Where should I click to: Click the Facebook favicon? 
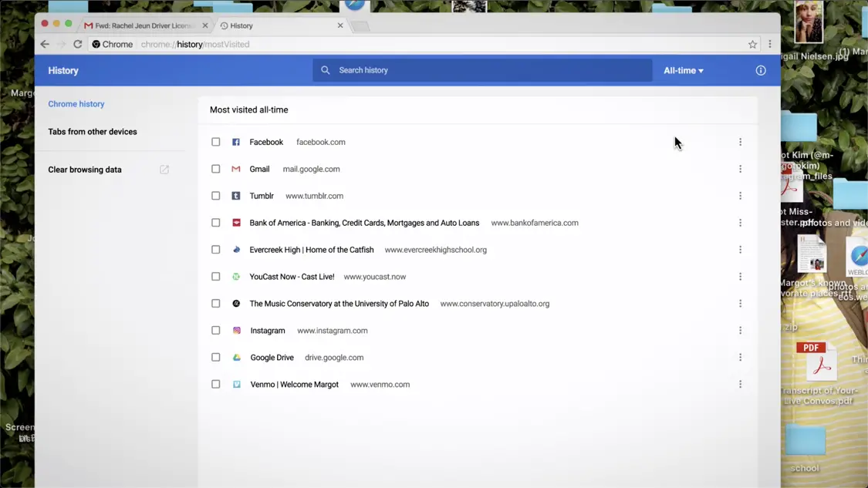tap(236, 142)
